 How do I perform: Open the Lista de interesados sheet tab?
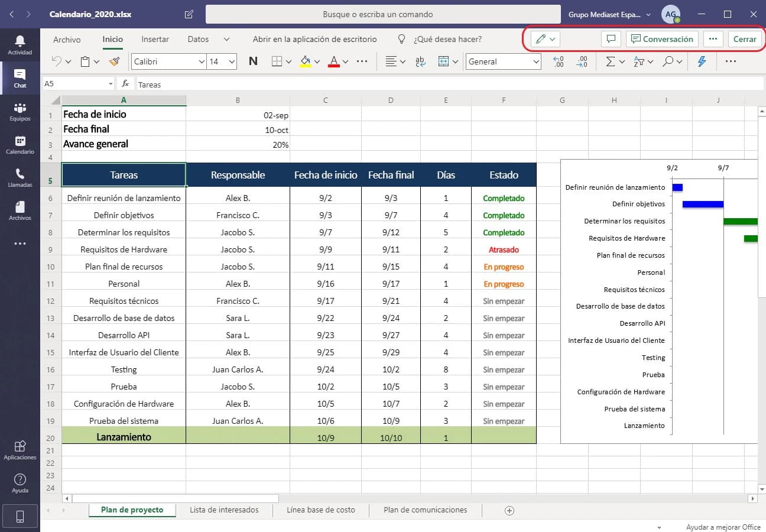click(x=224, y=510)
